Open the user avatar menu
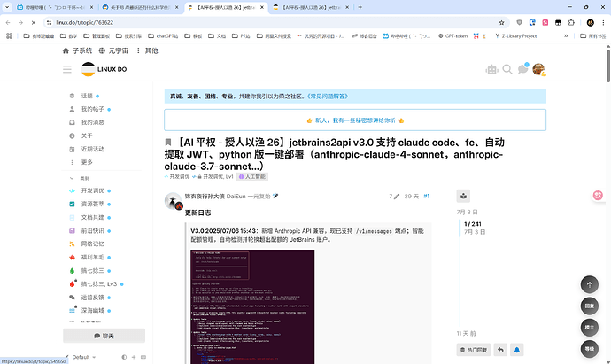 pos(538,69)
